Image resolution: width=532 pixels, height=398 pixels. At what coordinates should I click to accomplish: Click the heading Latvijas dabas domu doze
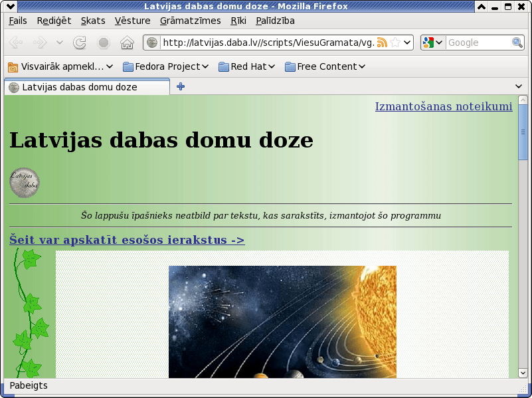click(x=161, y=140)
